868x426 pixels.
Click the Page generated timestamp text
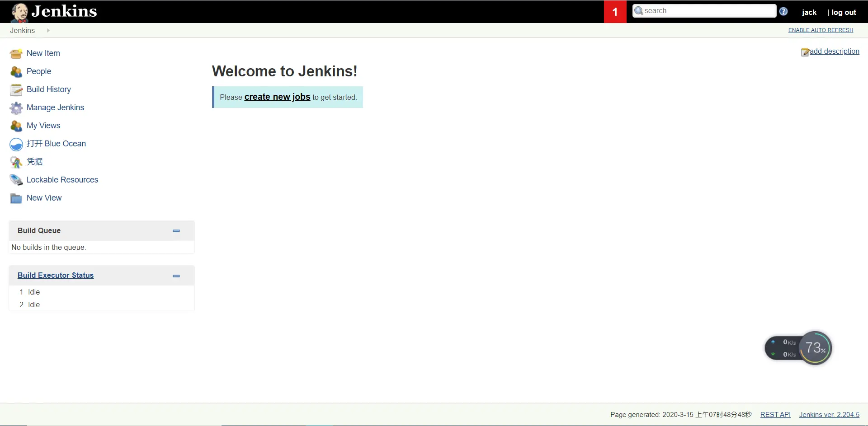(681, 415)
